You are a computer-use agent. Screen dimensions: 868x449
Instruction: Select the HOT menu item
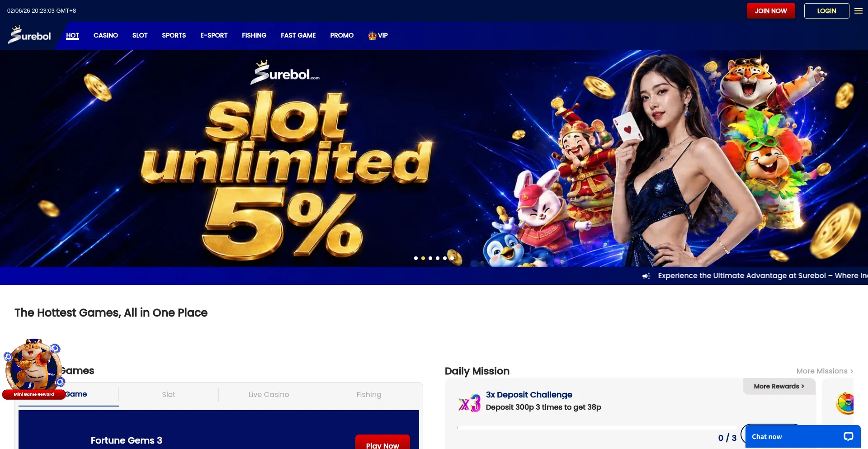pyautogui.click(x=72, y=35)
